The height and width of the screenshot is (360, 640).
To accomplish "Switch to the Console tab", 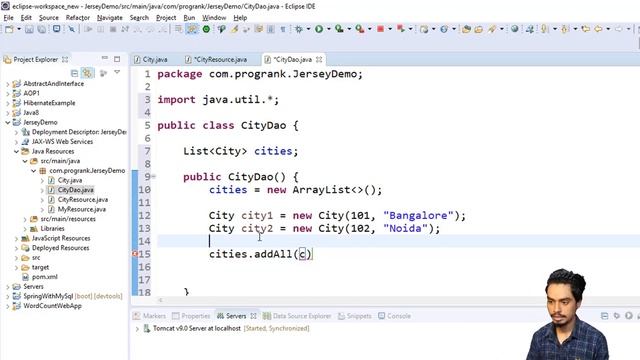I will point(394,316).
